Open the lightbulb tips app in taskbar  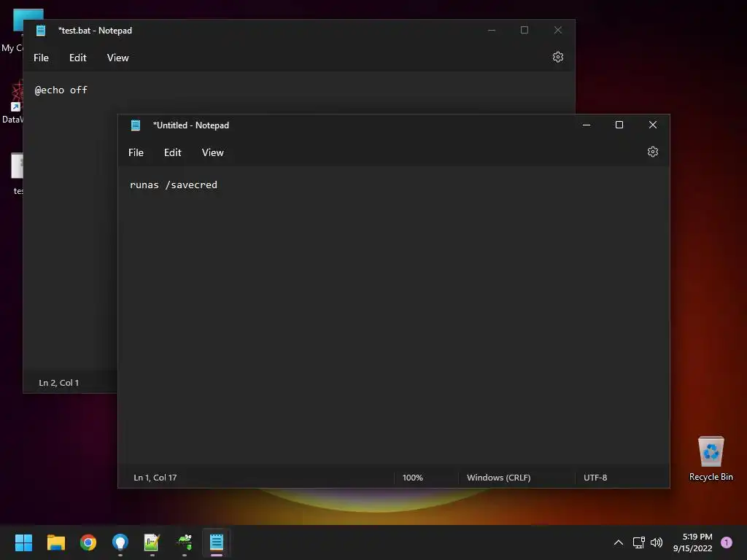tap(120, 542)
